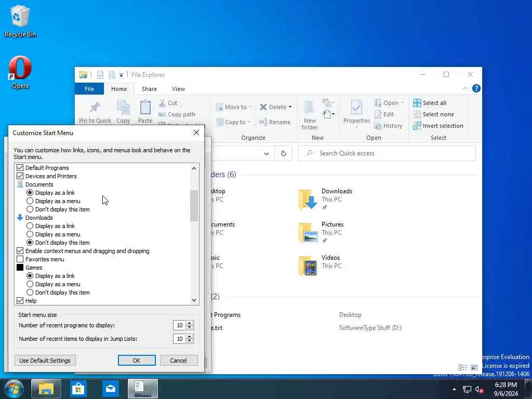Select Downloads Display as a link

[x=30, y=226]
